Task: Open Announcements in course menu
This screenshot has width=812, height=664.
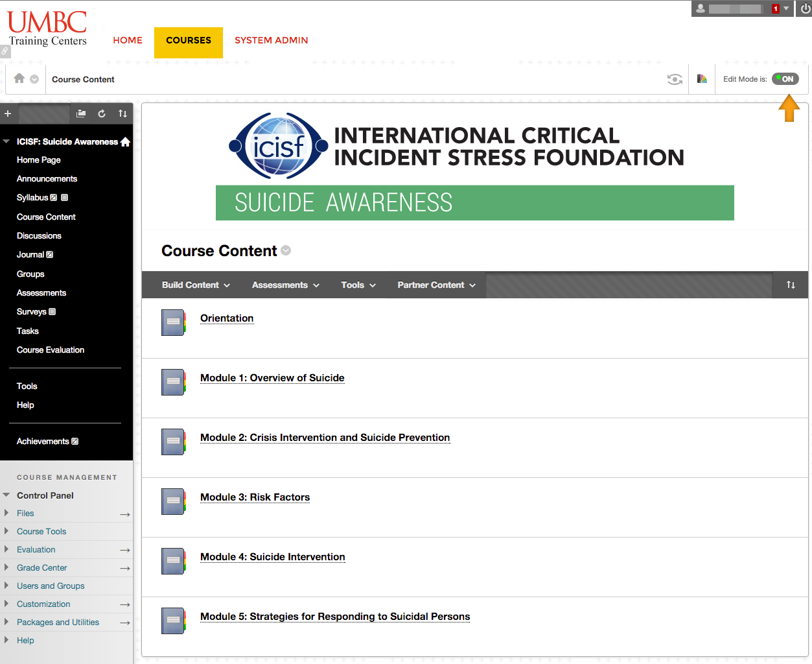Action: click(x=47, y=178)
